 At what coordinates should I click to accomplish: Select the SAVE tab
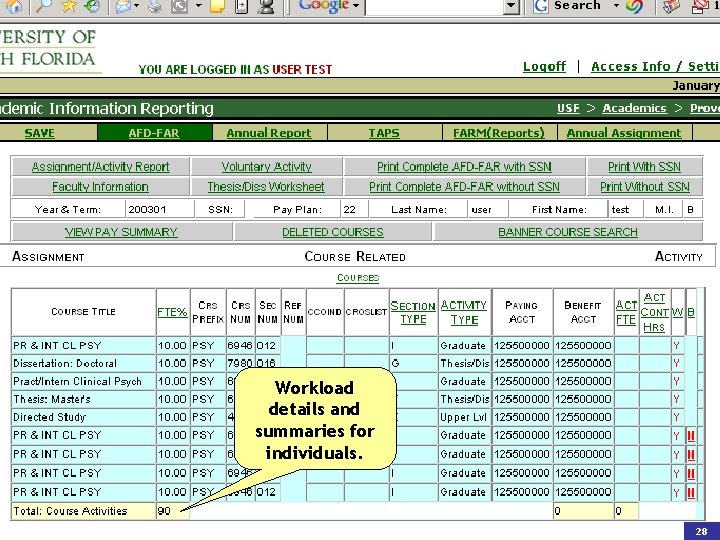[39, 133]
